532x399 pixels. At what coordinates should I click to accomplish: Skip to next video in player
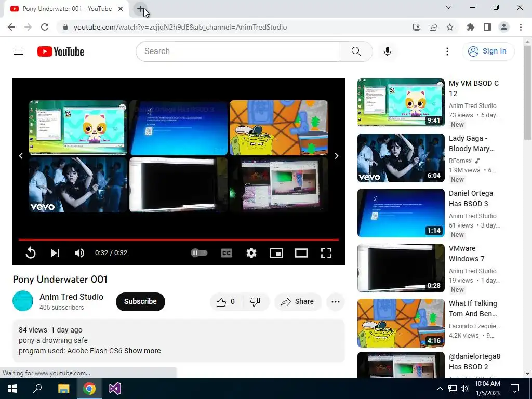point(55,253)
